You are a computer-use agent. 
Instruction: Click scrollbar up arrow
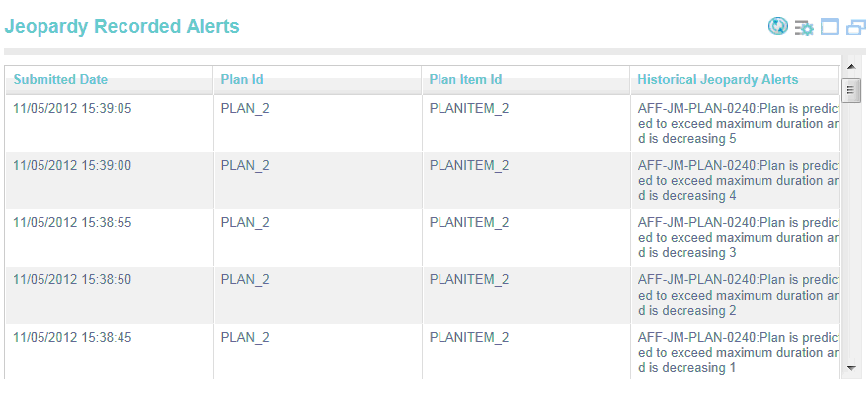click(851, 67)
